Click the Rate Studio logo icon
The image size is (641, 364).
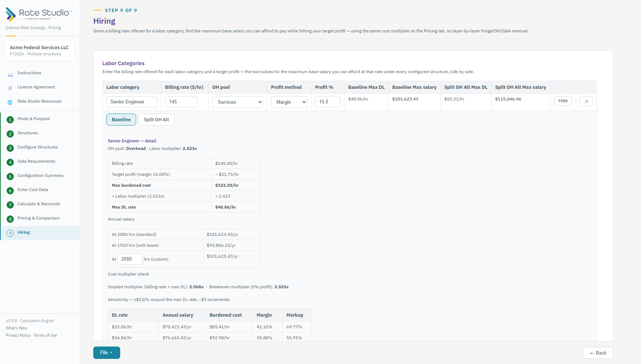click(11, 14)
